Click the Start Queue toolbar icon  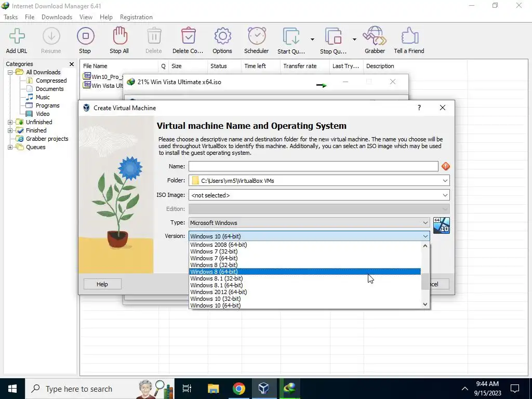[291, 36]
